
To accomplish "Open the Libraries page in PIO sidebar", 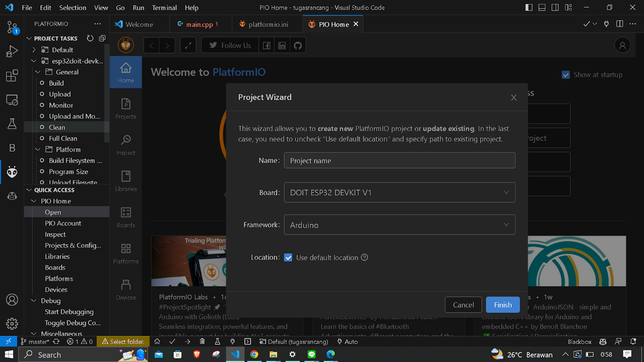I will click(x=126, y=181).
